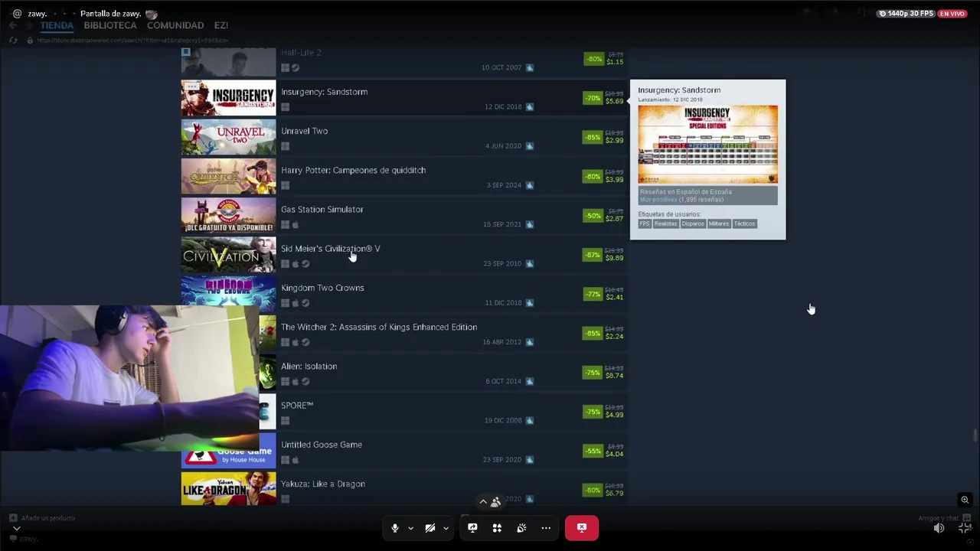
Task: Open the COMUNIDAD tab
Action: click(175, 25)
